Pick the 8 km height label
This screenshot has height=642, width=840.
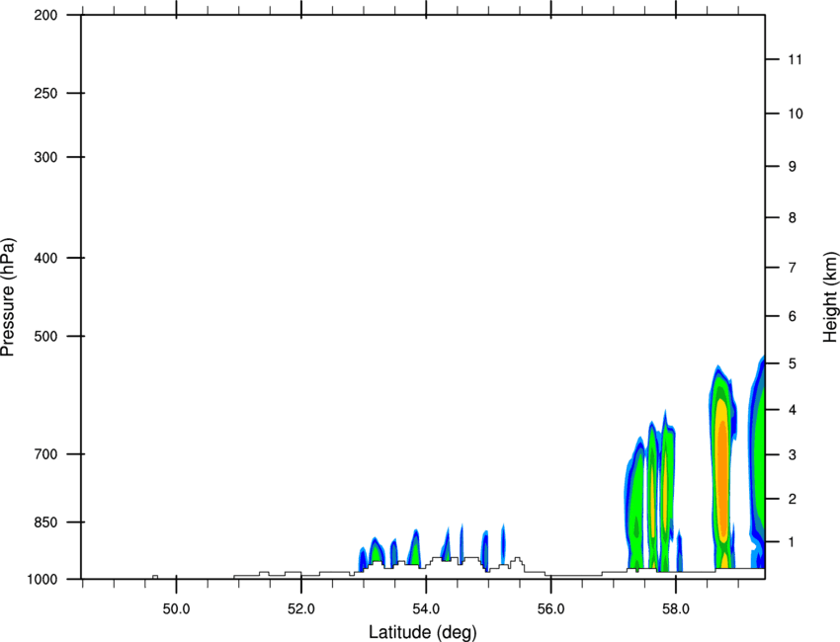793,218
